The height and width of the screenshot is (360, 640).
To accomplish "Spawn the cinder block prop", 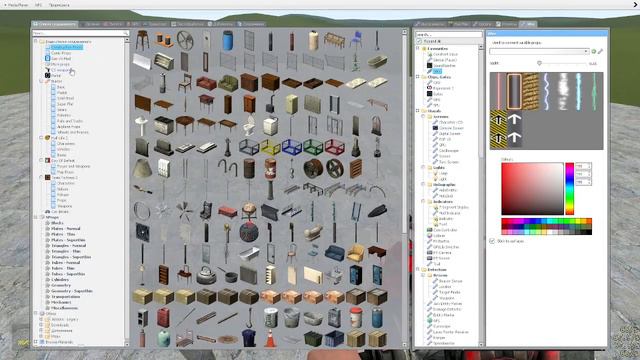I will pyautogui.click(x=142, y=317).
